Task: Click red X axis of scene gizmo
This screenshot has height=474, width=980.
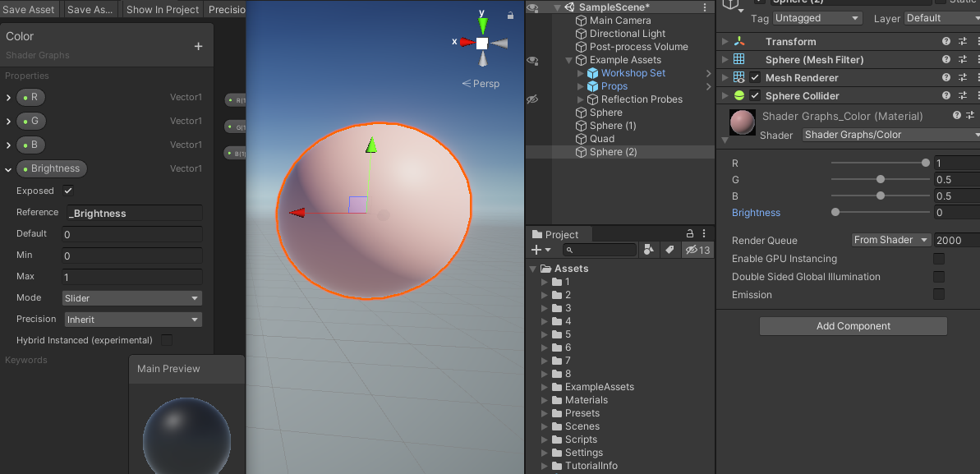Action: tap(467, 43)
